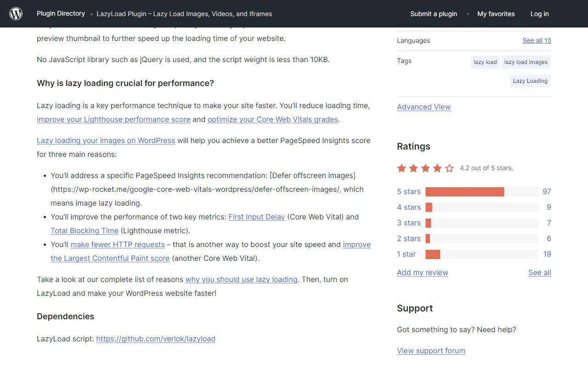Click See all 15 languages link
Viewport: 588px width, 368px height.
pos(537,40)
